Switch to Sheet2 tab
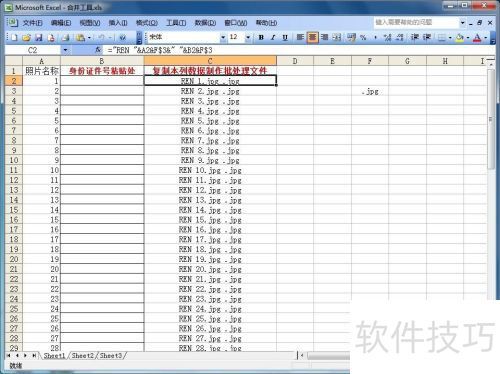Screen dimensions: 500x374 (83, 356)
